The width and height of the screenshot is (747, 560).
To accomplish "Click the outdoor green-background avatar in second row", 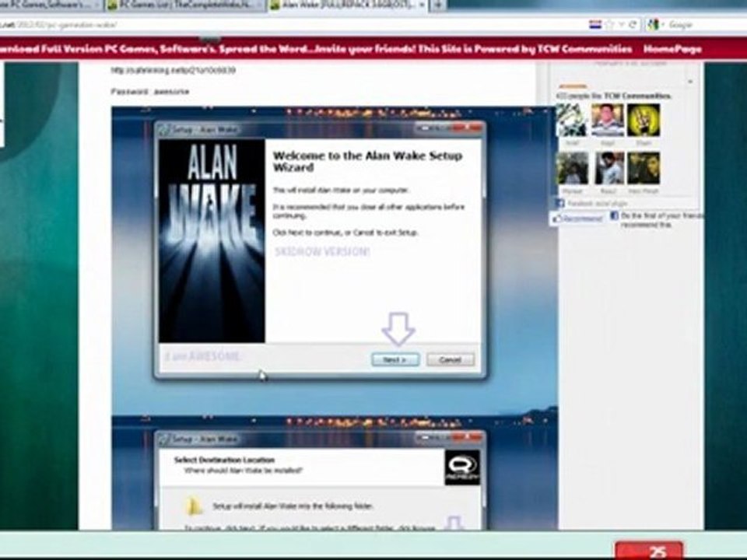I will 572,169.
